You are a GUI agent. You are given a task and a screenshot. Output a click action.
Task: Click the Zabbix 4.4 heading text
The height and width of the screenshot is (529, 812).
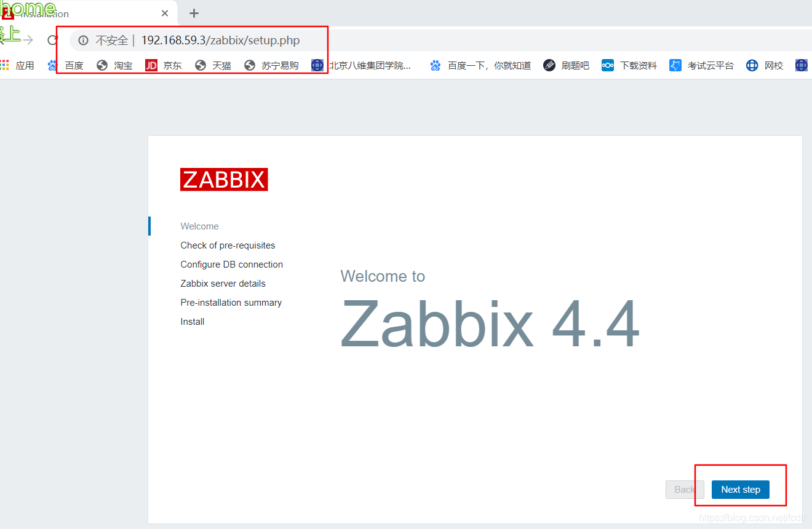point(490,324)
